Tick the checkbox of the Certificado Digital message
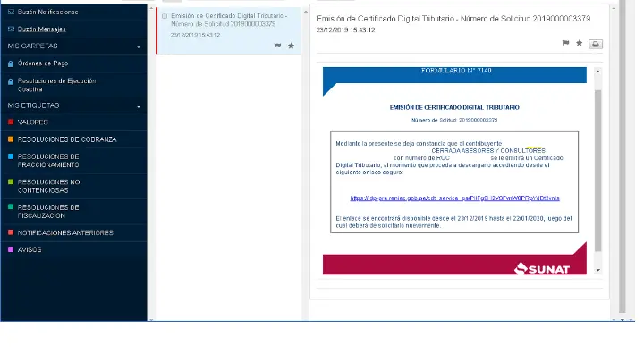This screenshot has width=644, height=362. point(165,16)
